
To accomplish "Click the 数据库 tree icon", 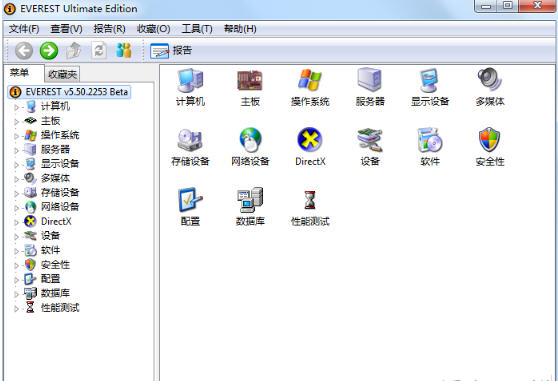I will [30, 293].
